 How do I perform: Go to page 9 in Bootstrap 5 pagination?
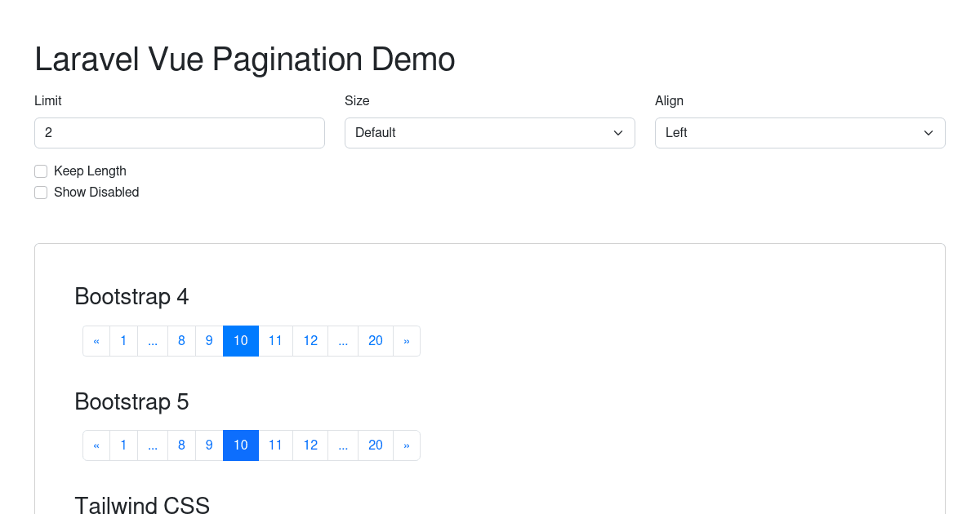click(209, 445)
